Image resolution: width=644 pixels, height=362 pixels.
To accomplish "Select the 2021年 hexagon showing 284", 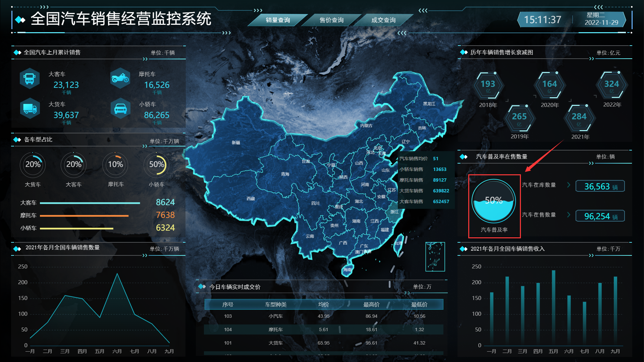I will 579,118.
